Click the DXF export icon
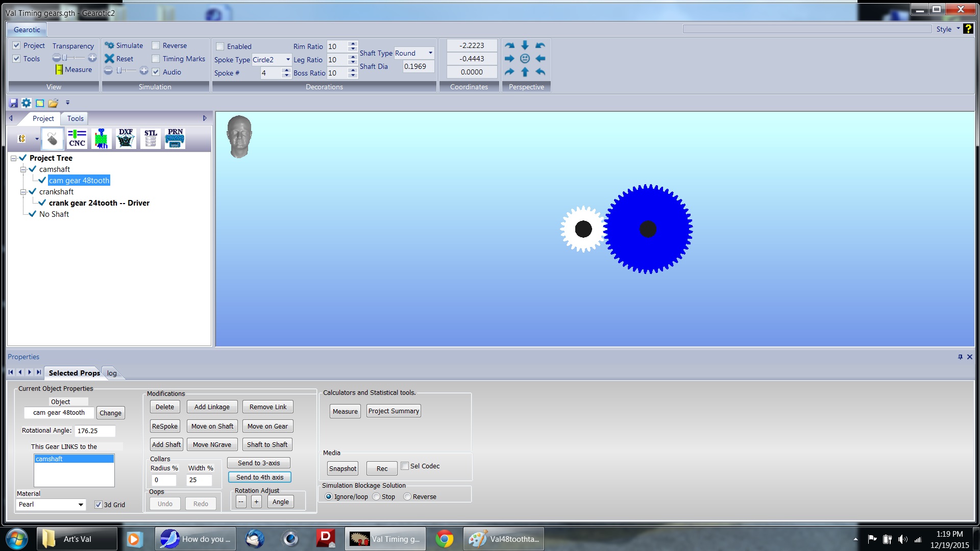The image size is (980, 551). (126, 138)
